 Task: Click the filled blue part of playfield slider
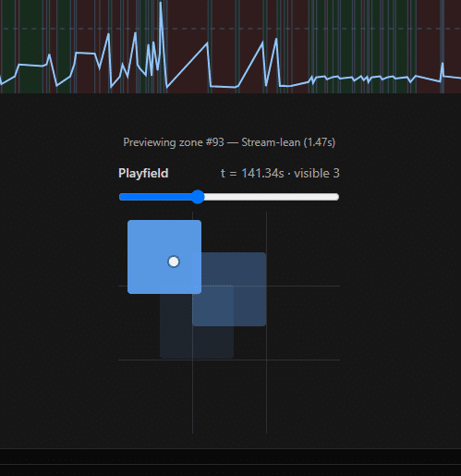tap(155, 197)
